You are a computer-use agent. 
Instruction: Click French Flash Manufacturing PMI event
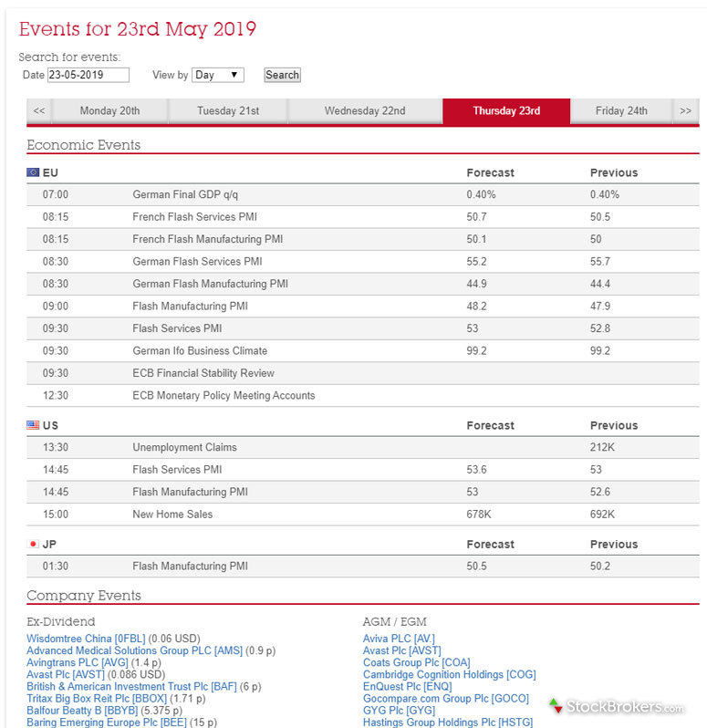(x=207, y=239)
